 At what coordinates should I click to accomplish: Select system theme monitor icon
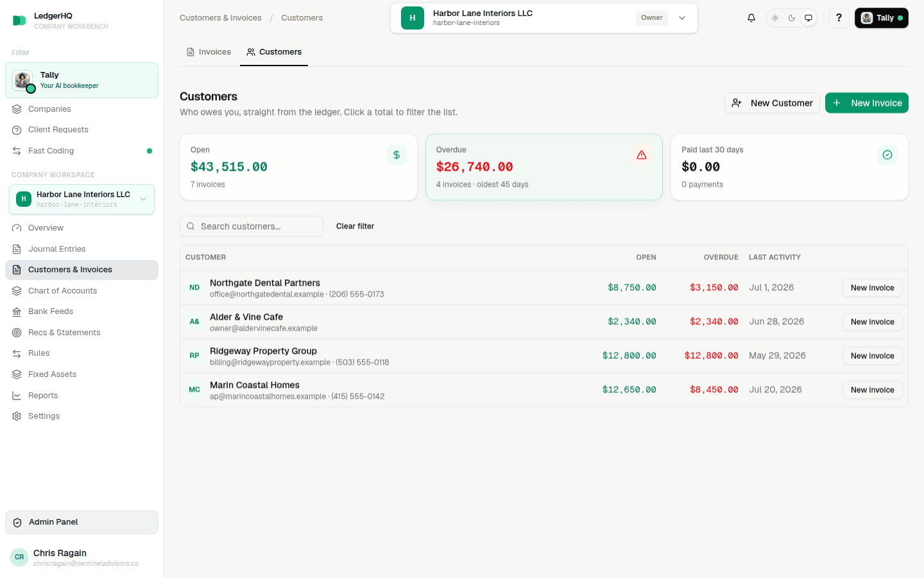(809, 18)
